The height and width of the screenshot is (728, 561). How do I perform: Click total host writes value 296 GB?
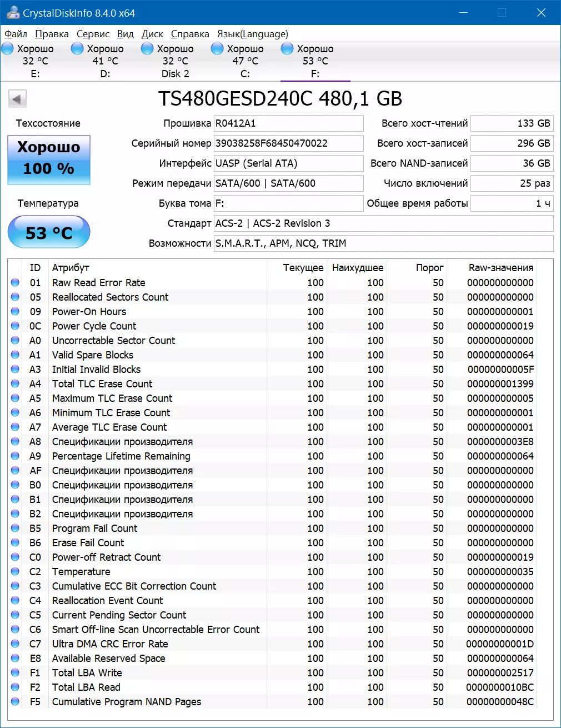pos(512,143)
